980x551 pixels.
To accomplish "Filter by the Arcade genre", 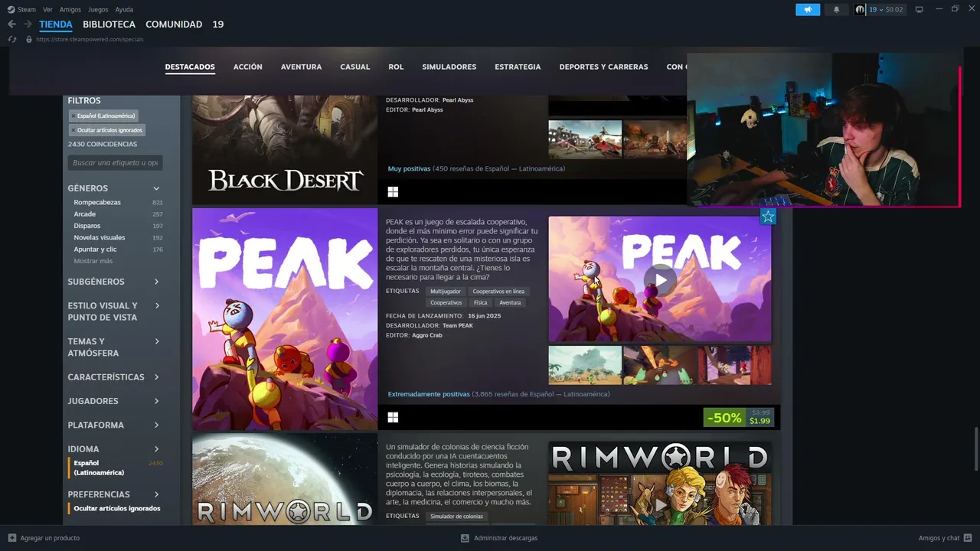I will [x=84, y=214].
